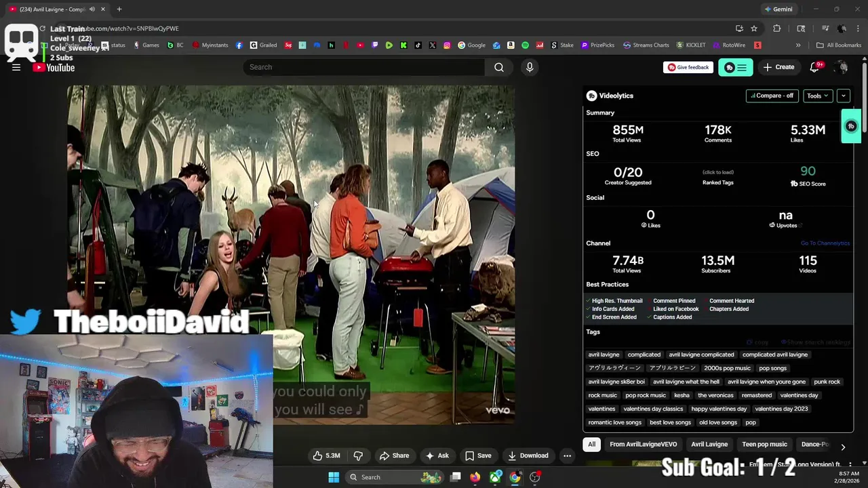
Task: Open Task View in the taskbar
Action: (456, 477)
